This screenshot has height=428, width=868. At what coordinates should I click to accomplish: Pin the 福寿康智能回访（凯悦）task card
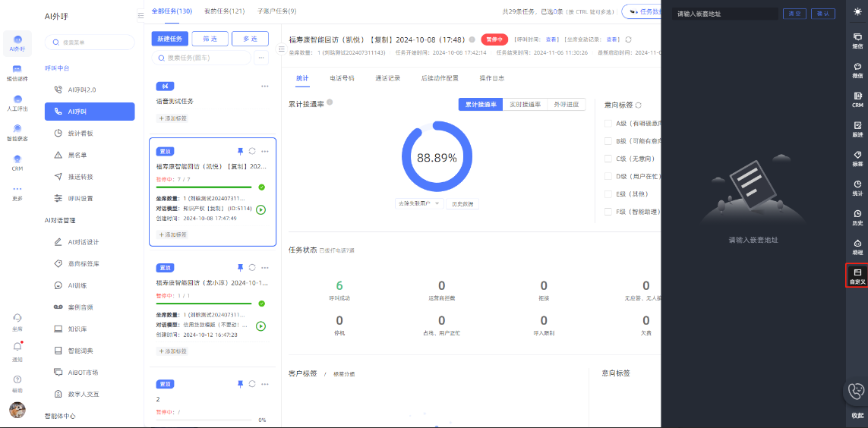coord(240,151)
